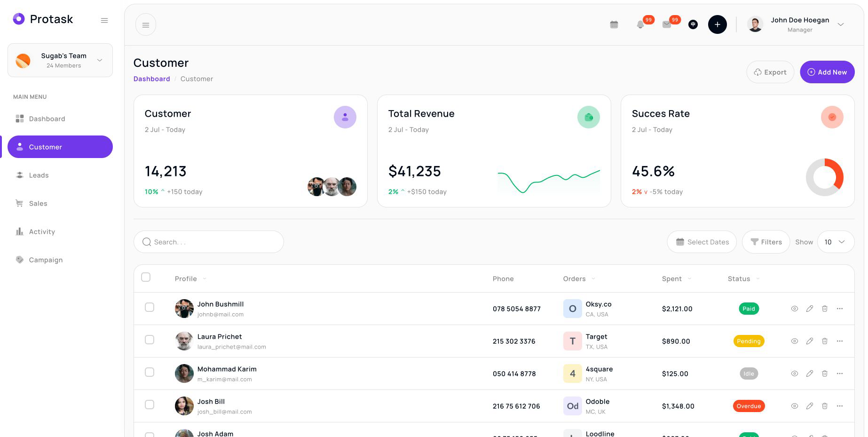This screenshot has height=437, width=868.
Task: Check the box for Josh Bill
Action: (x=150, y=405)
